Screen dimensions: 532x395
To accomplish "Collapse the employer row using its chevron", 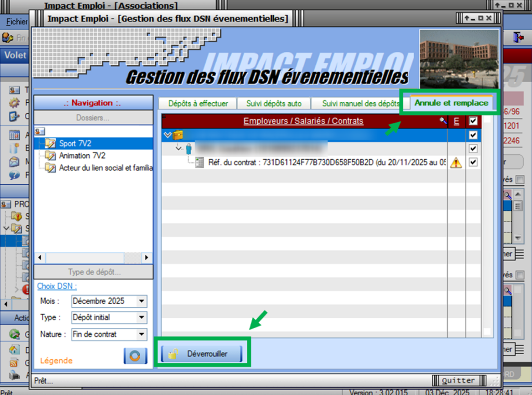I will tap(167, 135).
